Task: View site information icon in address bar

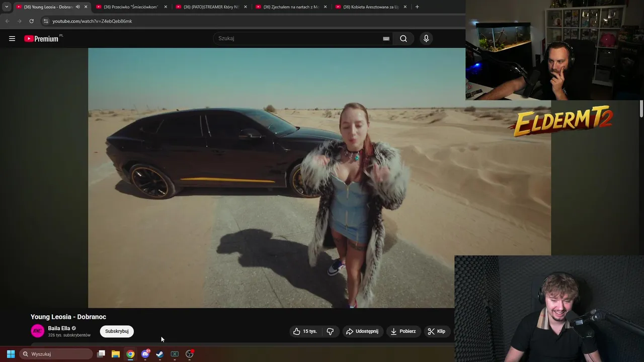Action: click(45, 21)
